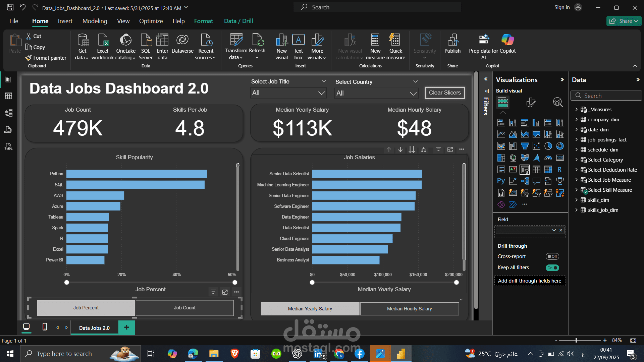The height and width of the screenshot is (362, 644).
Task: Select the pie chart visualization icon
Action: (548, 146)
